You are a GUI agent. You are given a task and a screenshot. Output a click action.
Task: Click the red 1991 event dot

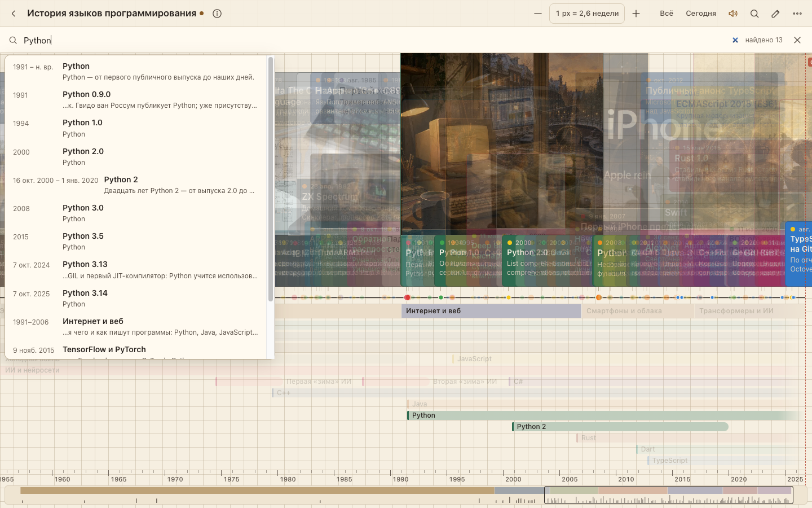tap(407, 297)
